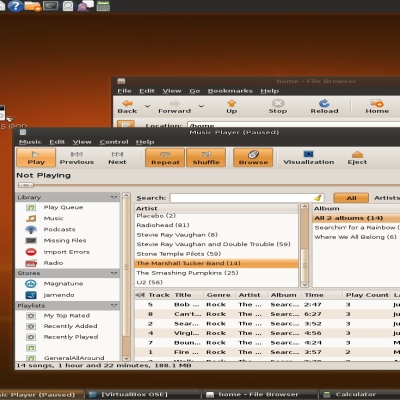Click Stop in the File Browser
400x400 pixels.
click(278, 107)
